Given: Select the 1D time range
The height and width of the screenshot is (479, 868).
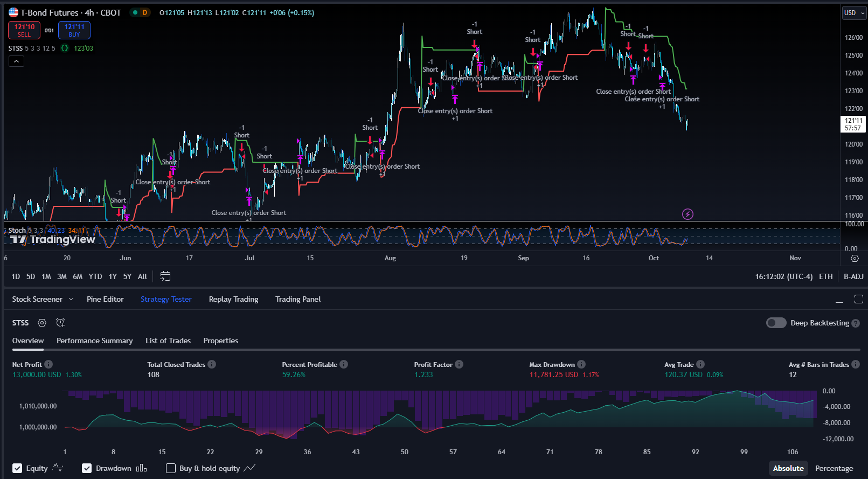Looking at the screenshot, I should [16, 276].
